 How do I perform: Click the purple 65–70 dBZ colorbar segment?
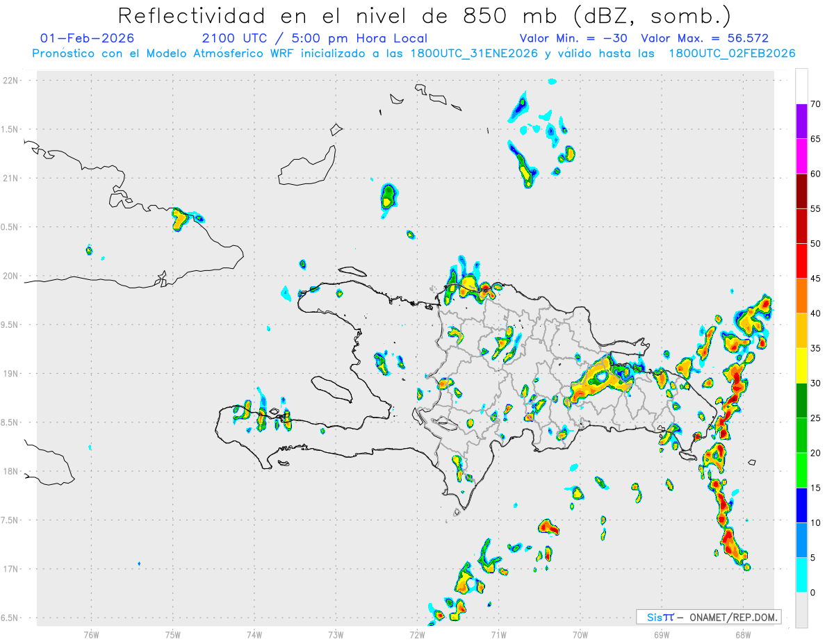pyautogui.click(x=801, y=122)
